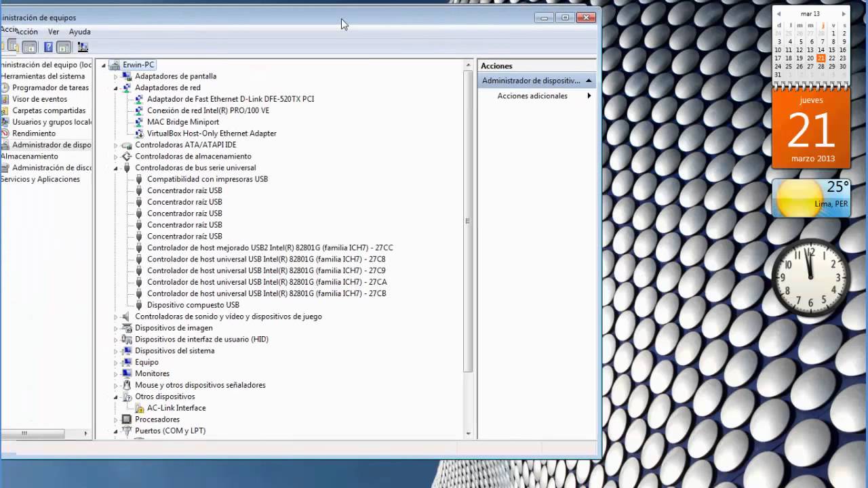Select the Visor de eventos icon
This screenshot has width=868, height=488.
[5, 99]
